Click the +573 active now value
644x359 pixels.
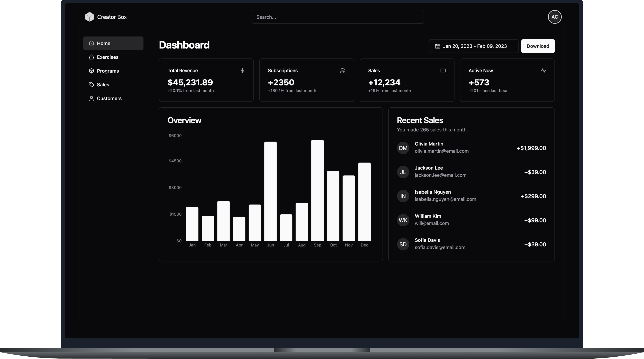[x=479, y=82]
